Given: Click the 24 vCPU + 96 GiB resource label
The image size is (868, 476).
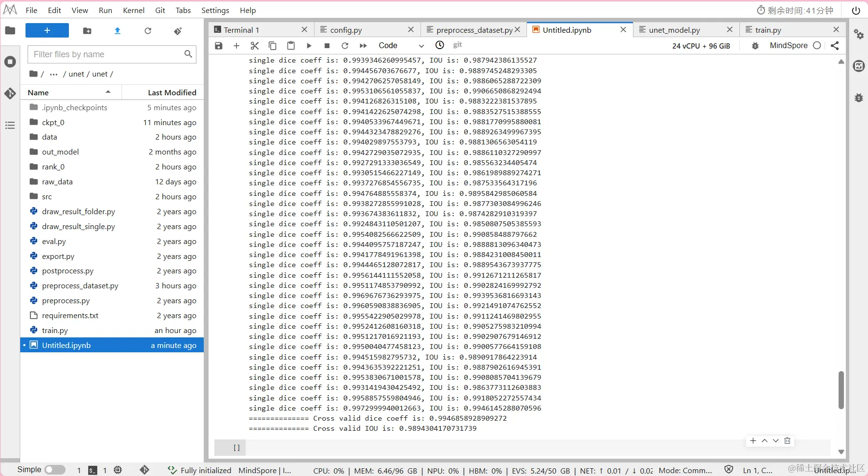Looking at the screenshot, I should click(701, 46).
